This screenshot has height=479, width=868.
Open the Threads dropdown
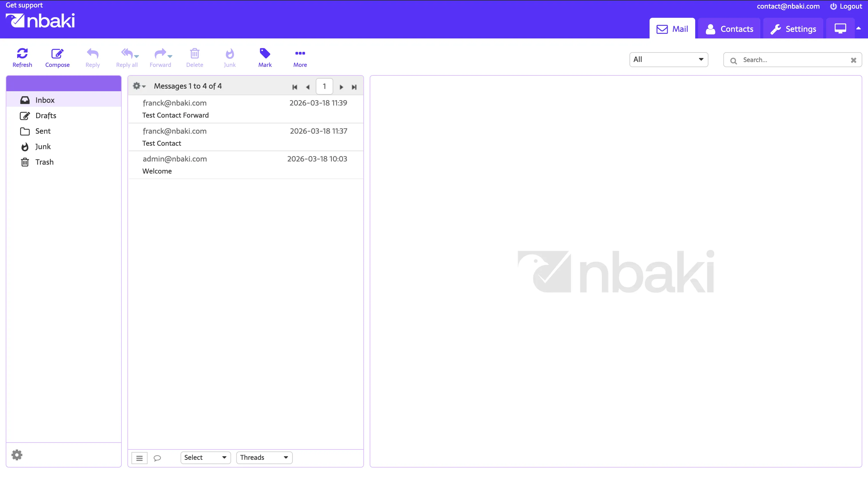[264, 457]
